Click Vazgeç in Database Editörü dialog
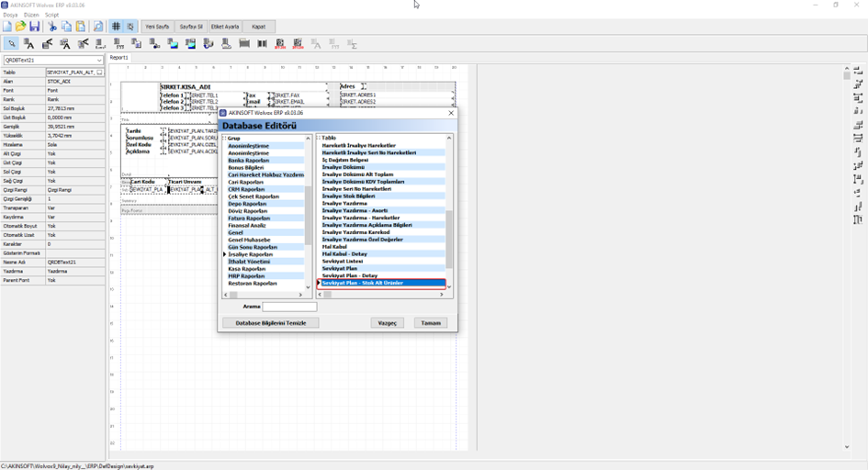This screenshot has height=470, width=868. tap(387, 323)
